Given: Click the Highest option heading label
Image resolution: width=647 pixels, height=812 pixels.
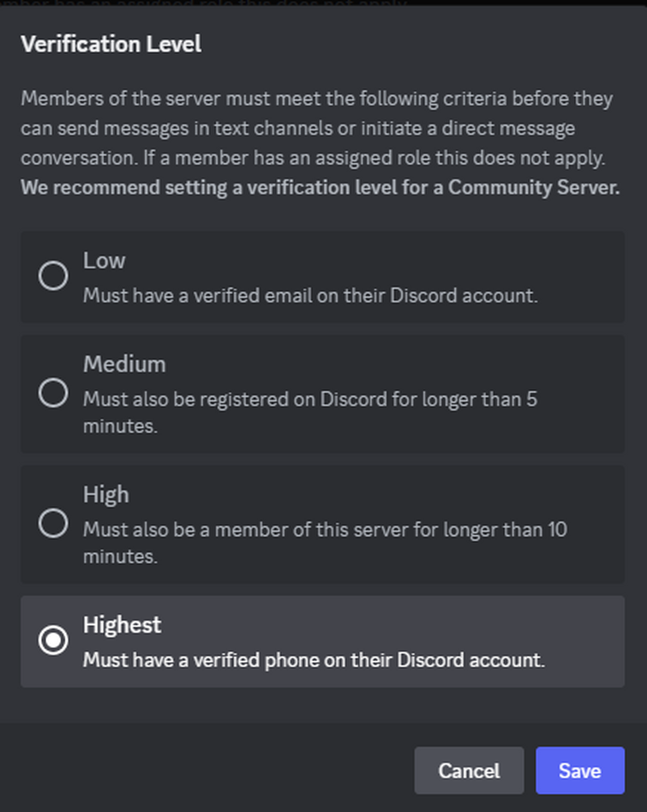Looking at the screenshot, I should click(122, 625).
